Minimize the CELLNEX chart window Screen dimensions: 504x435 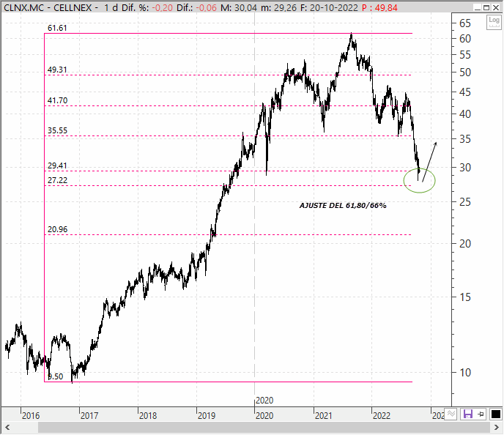[478, 7]
